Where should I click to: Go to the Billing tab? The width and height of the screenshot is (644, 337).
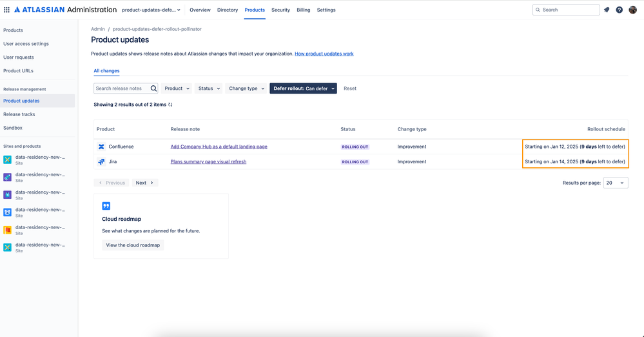(304, 10)
